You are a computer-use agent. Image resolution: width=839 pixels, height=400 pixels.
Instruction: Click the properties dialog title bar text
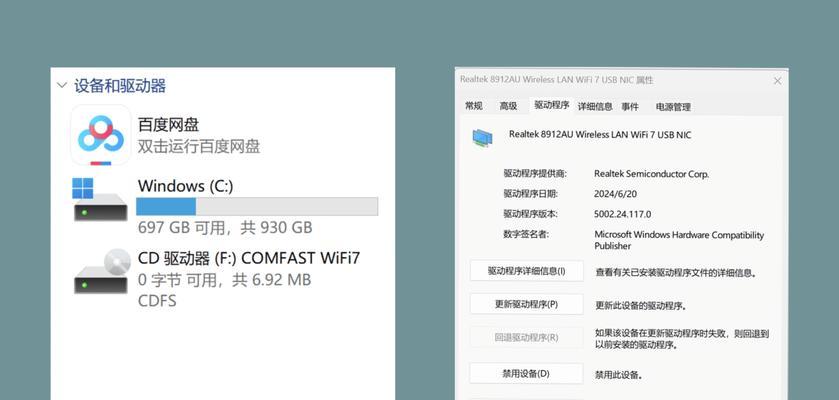556,80
